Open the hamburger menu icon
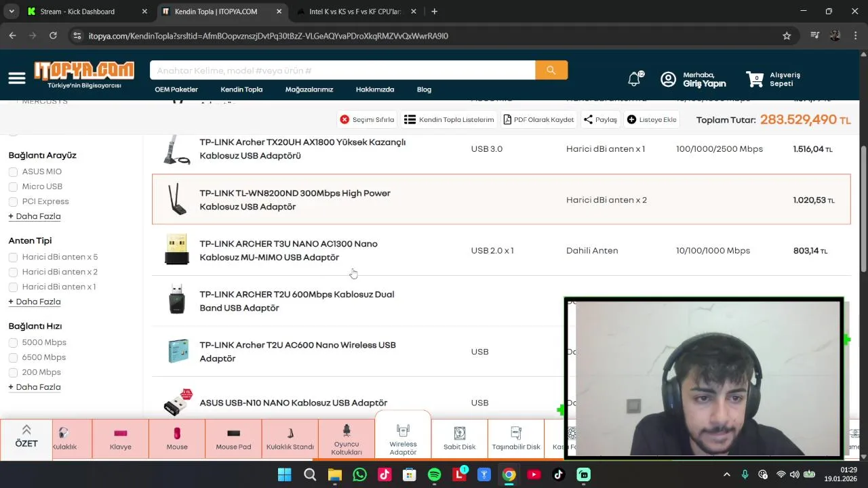868x488 pixels. 17,79
